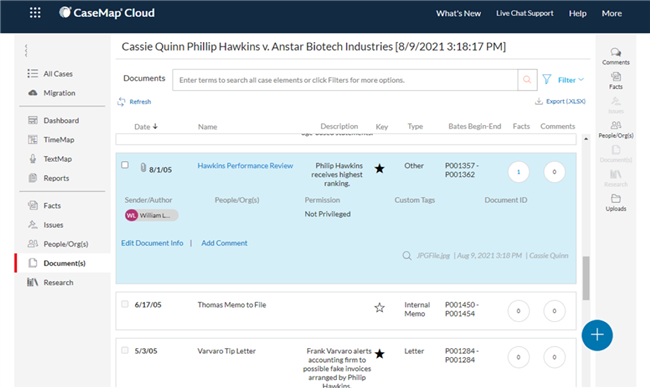Open the right-side People/Org(s) icon
650x388 pixels.
(616, 129)
